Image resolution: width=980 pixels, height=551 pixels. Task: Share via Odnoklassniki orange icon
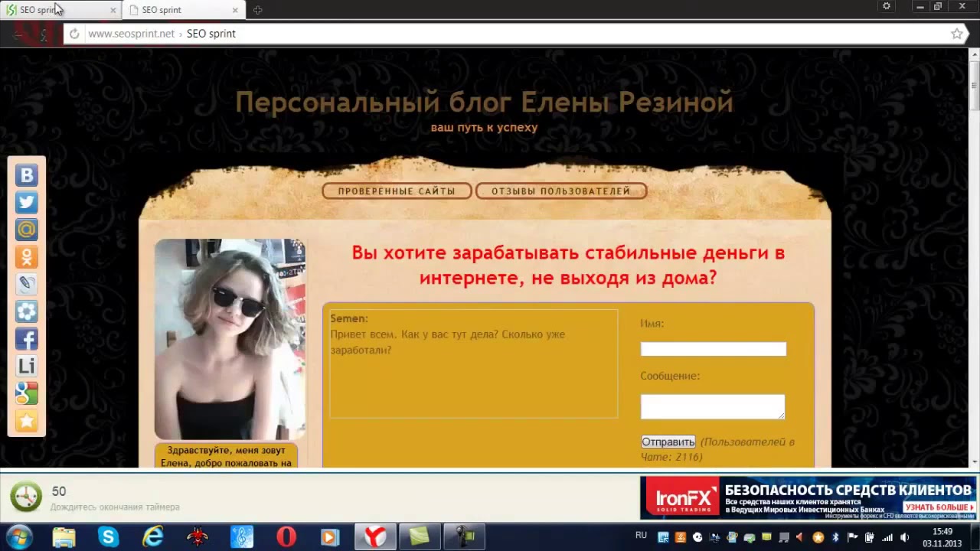pyautogui.click(x=27, y=257)
